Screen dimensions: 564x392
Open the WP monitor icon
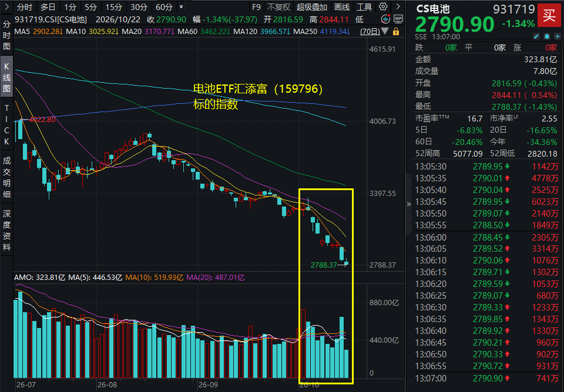(x=398, y=19)
